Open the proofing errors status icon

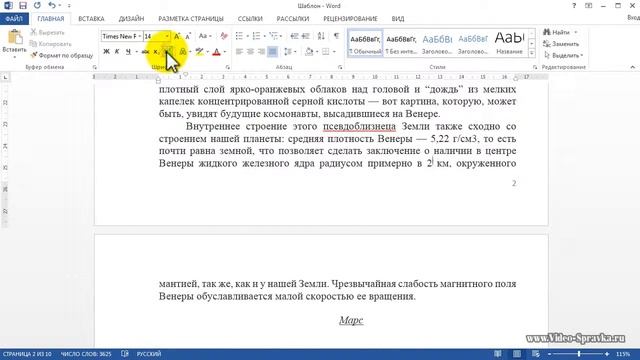click(x=125, y=354)
